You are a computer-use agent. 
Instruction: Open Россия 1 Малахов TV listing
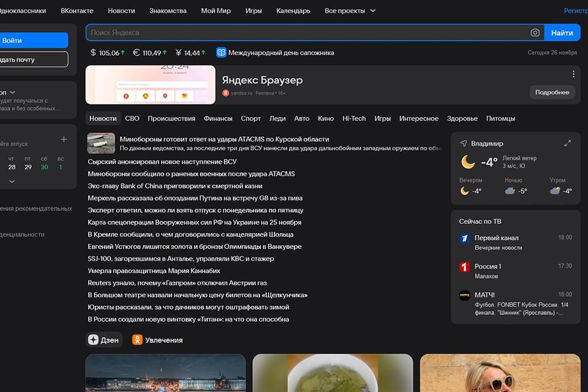pos(515,271)
